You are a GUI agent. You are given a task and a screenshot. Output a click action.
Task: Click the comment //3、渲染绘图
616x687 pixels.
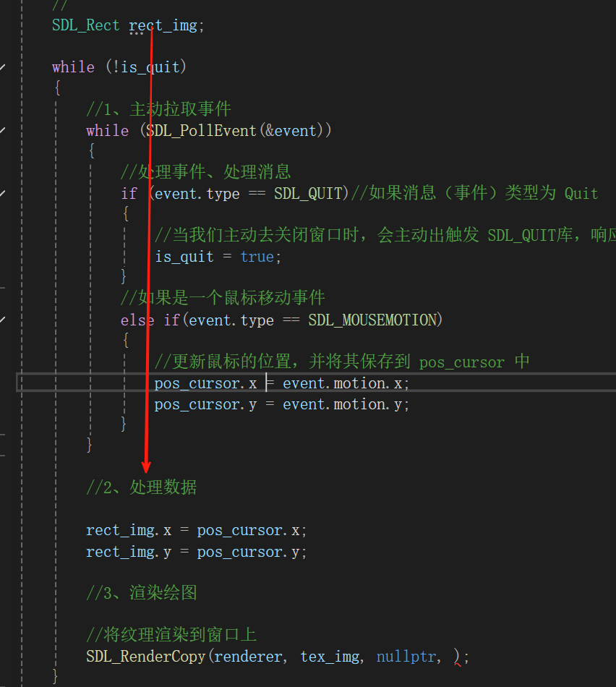click(142, 593)
